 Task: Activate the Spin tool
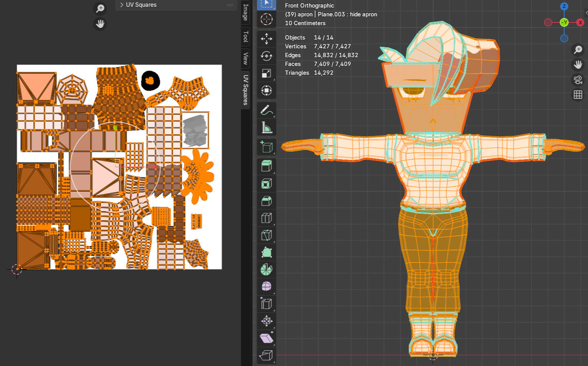(266, 269)
